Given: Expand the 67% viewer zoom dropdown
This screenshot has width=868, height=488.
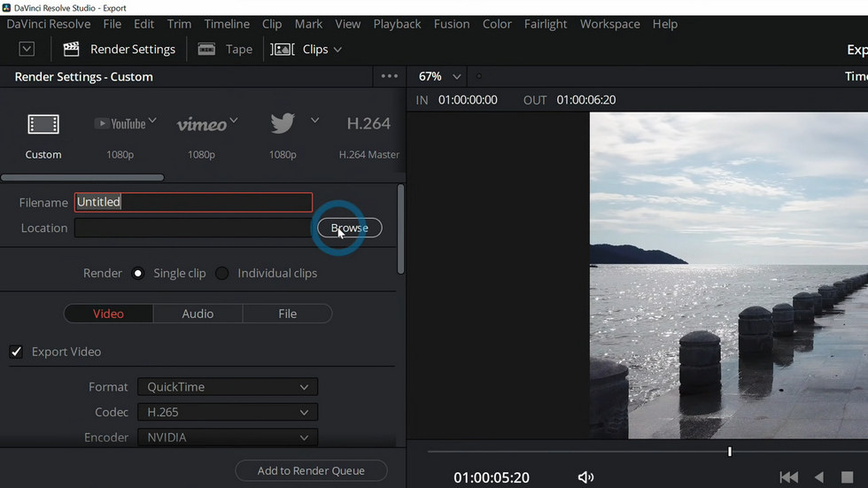Looking at the screenshot, I should (456, 77).
